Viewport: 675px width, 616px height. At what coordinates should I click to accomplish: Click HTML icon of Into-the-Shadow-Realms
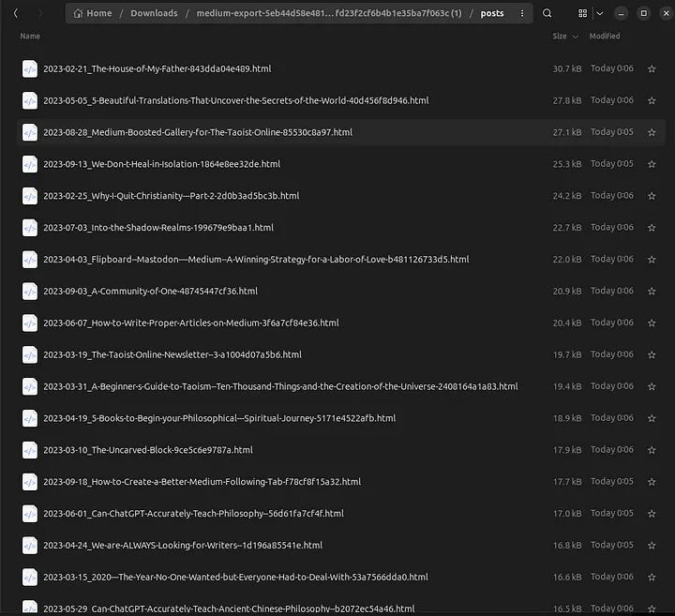coord(30,228)
